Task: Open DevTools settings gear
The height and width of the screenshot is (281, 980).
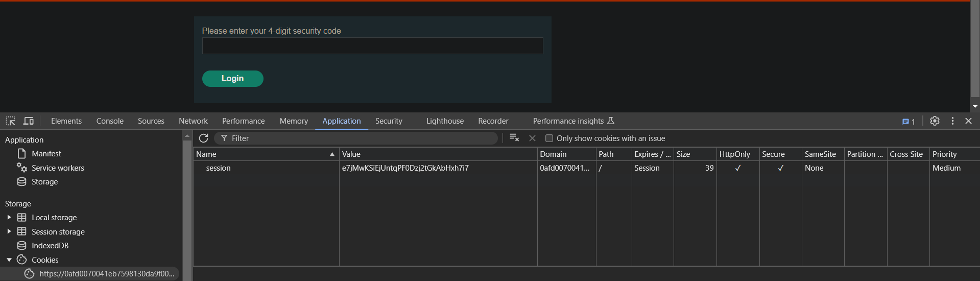Action: pyautogui.click(x=935, y=121)
